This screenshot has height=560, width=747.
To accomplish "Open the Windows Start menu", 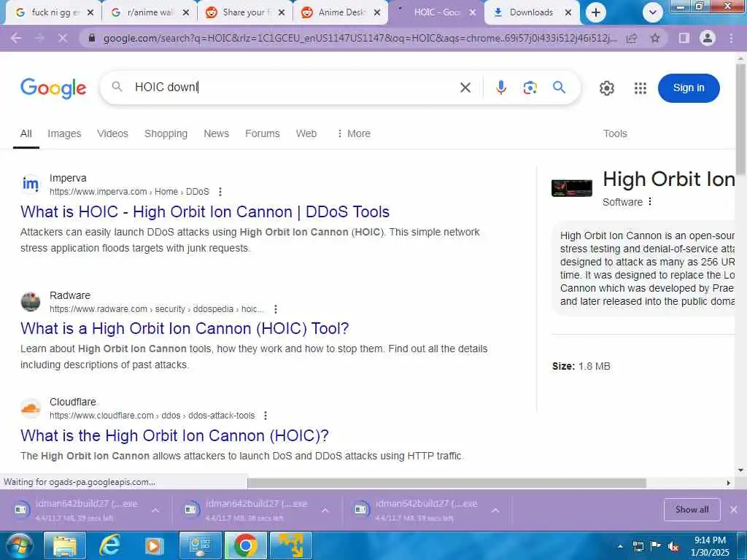I will [x=18, y=545].
